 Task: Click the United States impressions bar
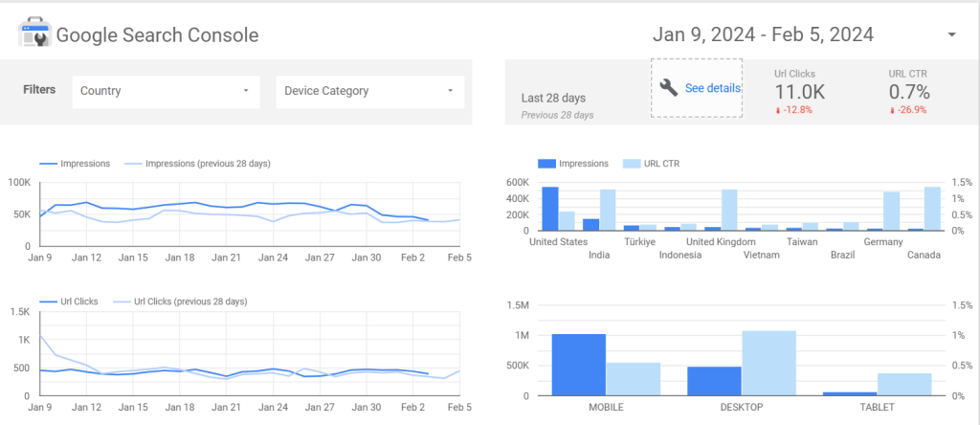[550, 209]
